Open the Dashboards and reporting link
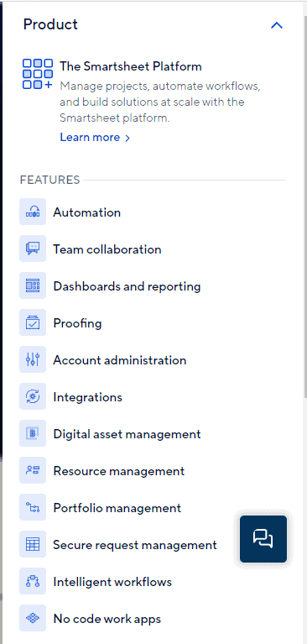The height and width of the screenshot is (644, 307). click(x=127, y=286)
